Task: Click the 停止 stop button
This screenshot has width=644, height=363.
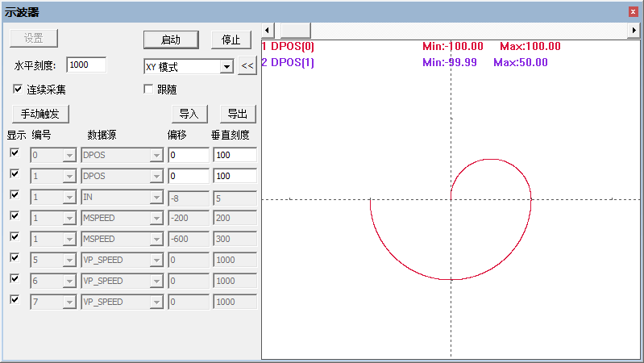Action: click(231, 40)
